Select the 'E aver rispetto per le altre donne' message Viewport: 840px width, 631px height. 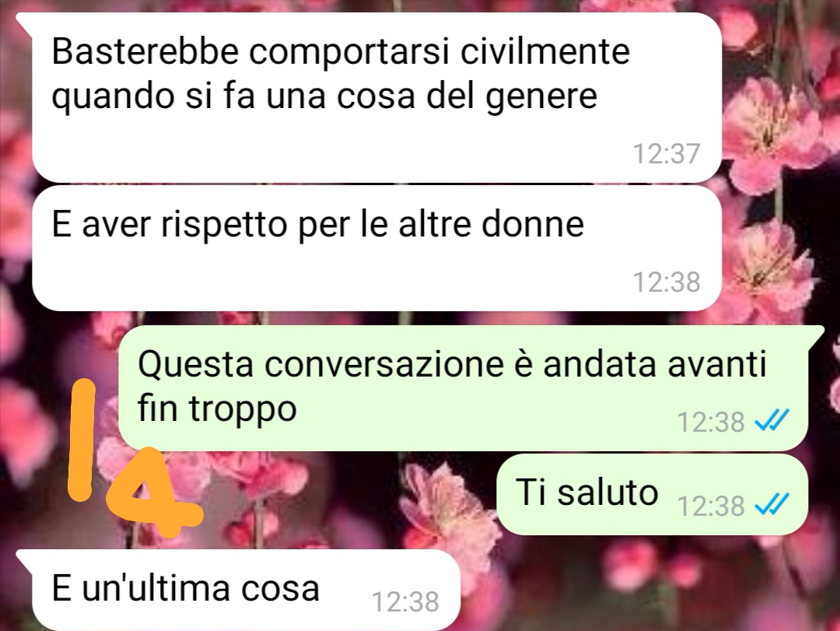[x=376, y=248]
